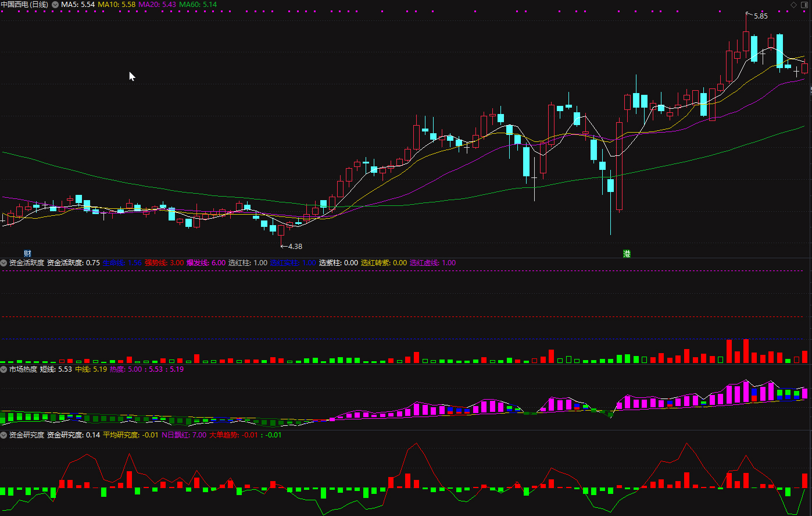812x516 pixels.
Task: Click the 平均研究度: -0.01 label
Action: [x=131, y=435]
